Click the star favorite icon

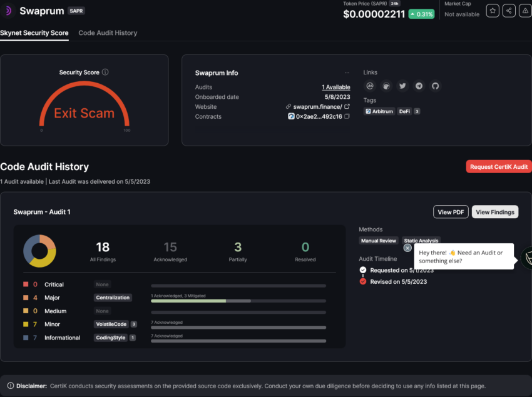pyautogui.click(x=493, y=11)
